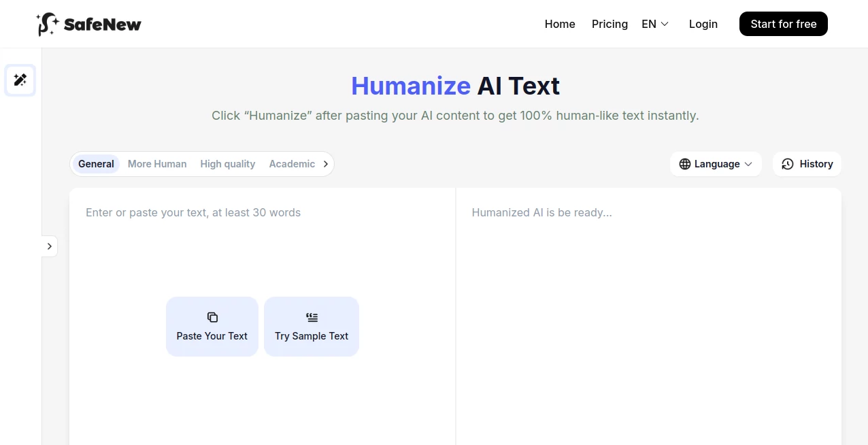The image size is (868, 445).
Task: Click the magic wand icon in the sidebar
Action: (x=20, y=80)
